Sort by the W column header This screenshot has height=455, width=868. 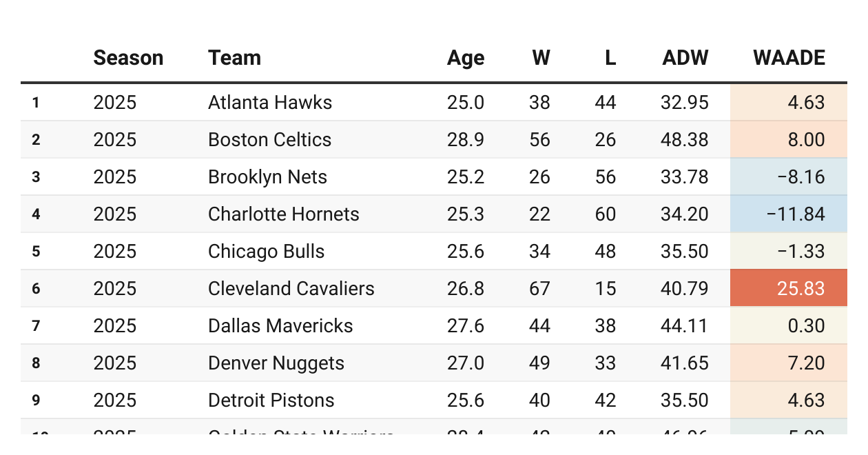click(541, 58)
